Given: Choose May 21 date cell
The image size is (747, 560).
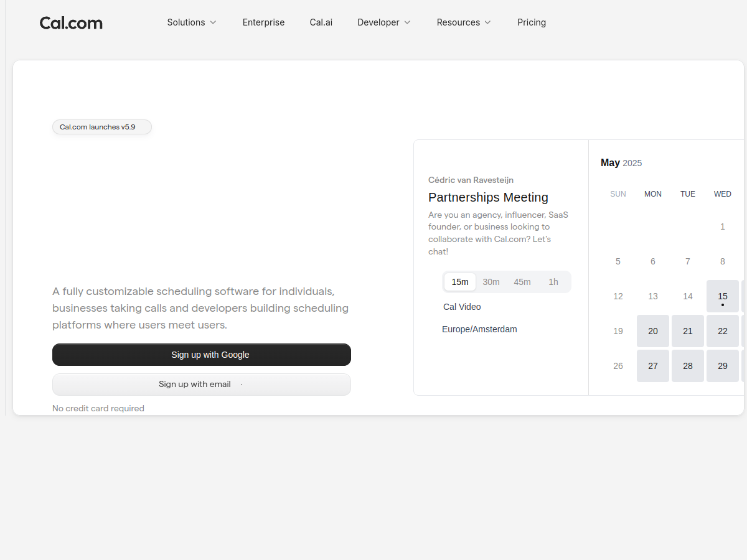Looking at the screenshot, I should coord(688,331).
